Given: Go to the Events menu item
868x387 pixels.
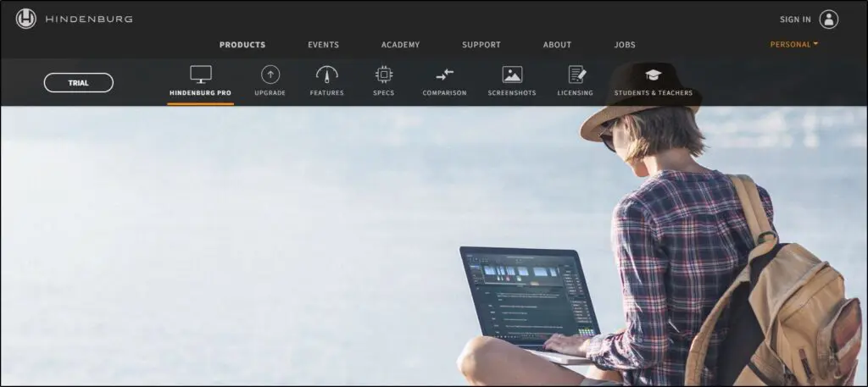Looking at the screenshot, I should click(323, 45).
